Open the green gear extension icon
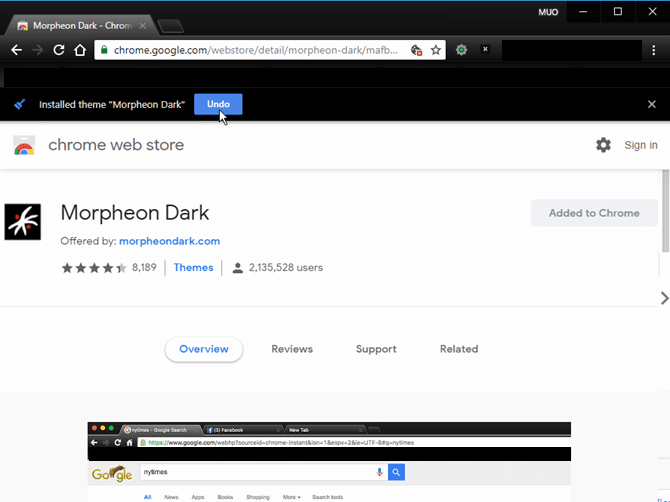Viewport: 670px width, 502px height. (461, 50)
